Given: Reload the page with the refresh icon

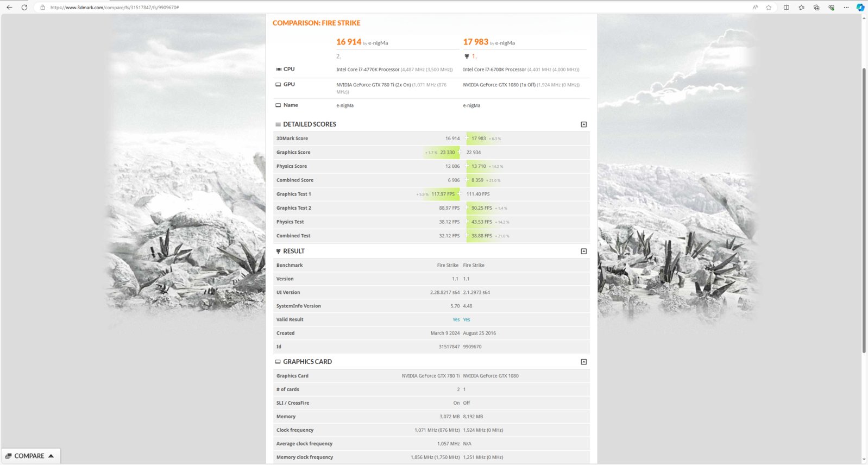Looking at the screenshot, I should pos(24,7).
